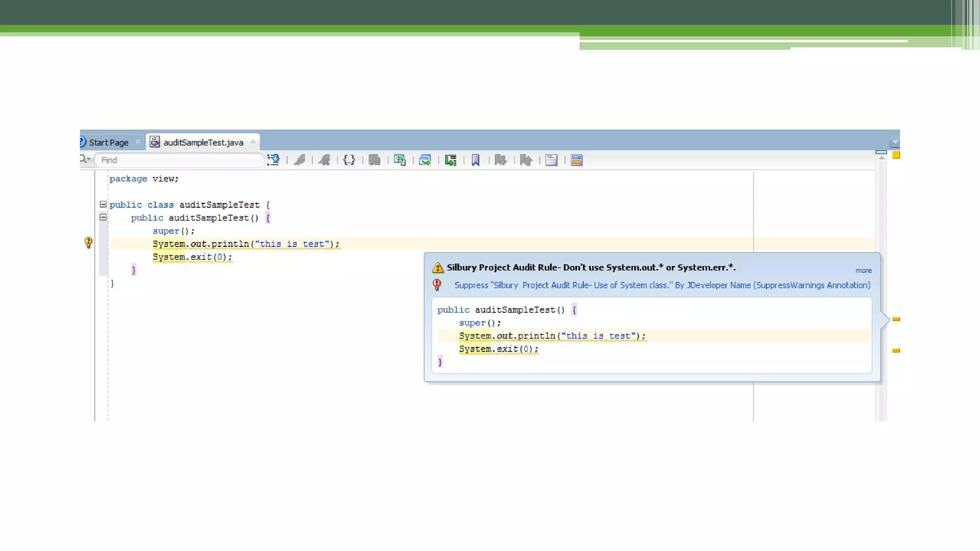Click the yellow audit status square indicator
Image resolution: width=980 pixels, height=551 pixels.
click(896, 155)
